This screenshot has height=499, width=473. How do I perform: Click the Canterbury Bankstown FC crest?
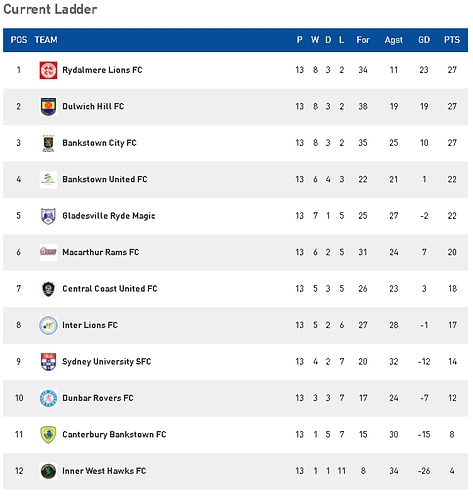tap(48, 435)
